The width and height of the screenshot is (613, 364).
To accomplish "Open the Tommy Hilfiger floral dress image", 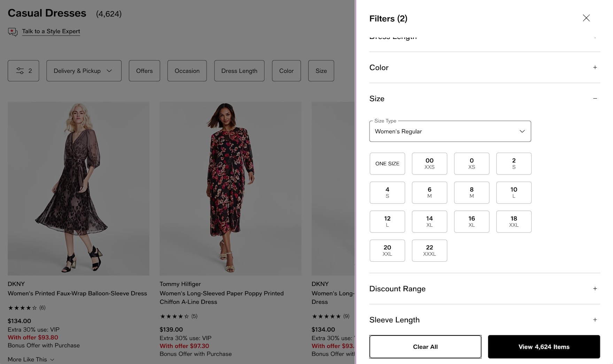I will coord(230,188).
